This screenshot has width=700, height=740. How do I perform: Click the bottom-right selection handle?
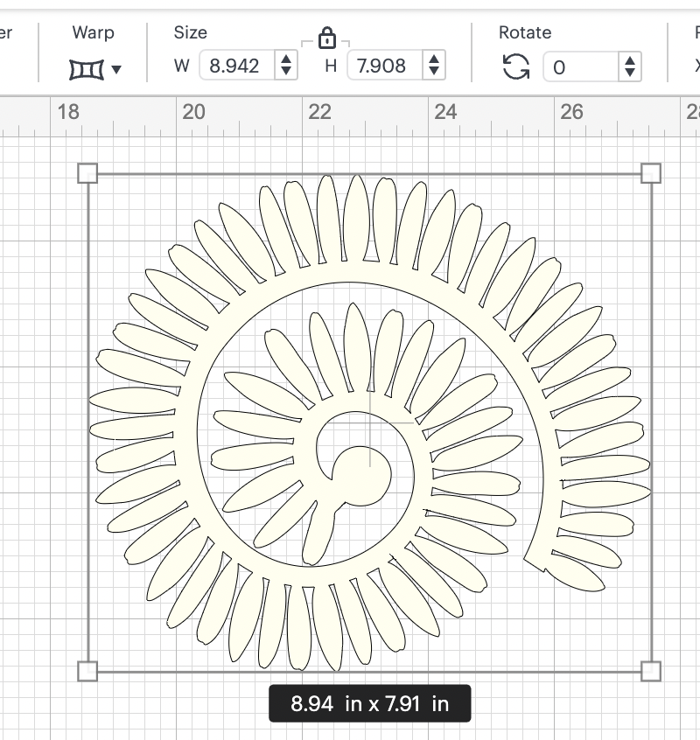651,671
